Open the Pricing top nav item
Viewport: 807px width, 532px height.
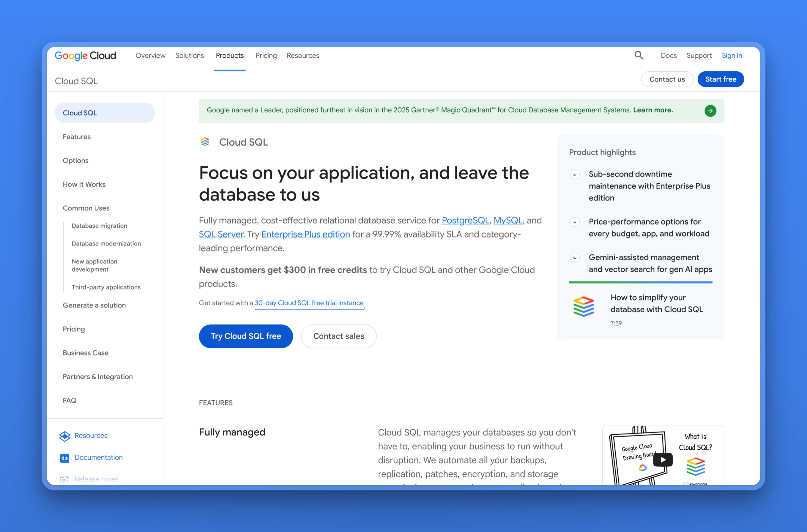pyautogui.click(x=266, y=55)
